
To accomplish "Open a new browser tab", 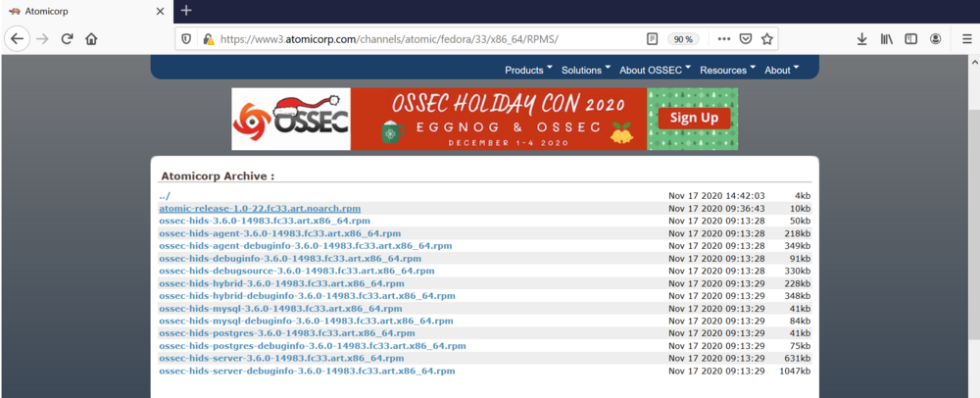I will (186, 11).
